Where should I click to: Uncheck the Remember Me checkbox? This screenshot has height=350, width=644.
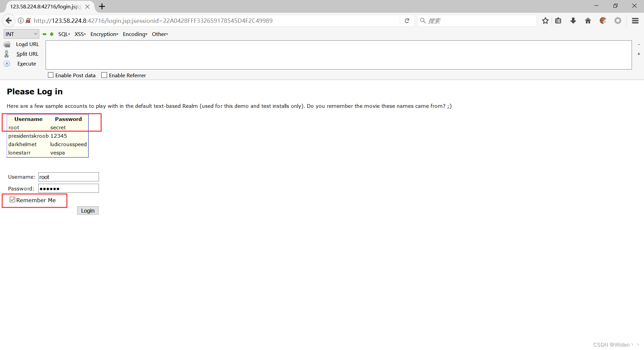point(12,200)
